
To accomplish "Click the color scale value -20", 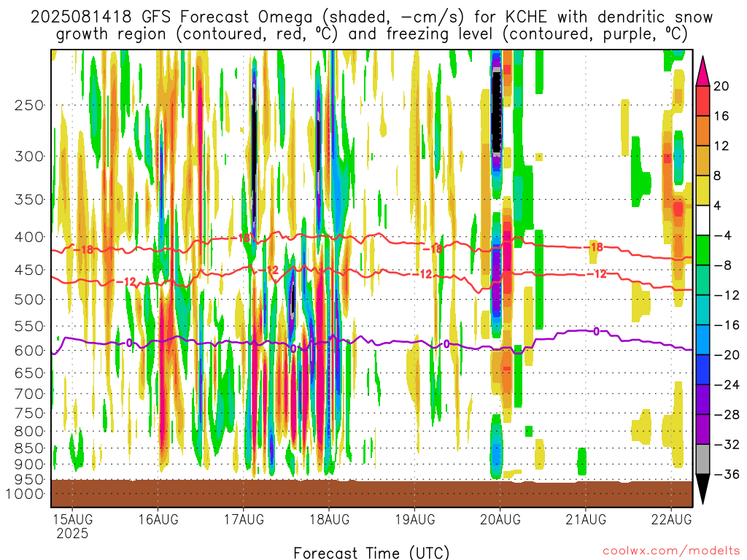I will pos(726,355).
